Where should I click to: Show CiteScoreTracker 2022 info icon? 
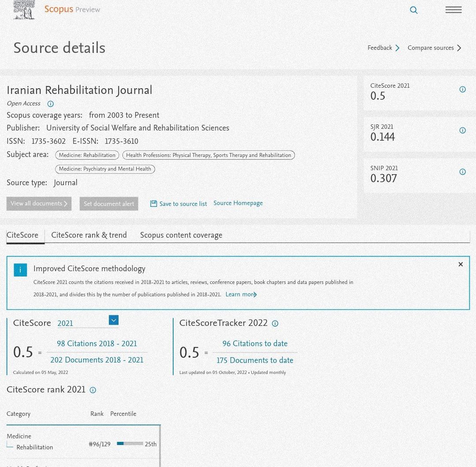click(x=275, y=324)
